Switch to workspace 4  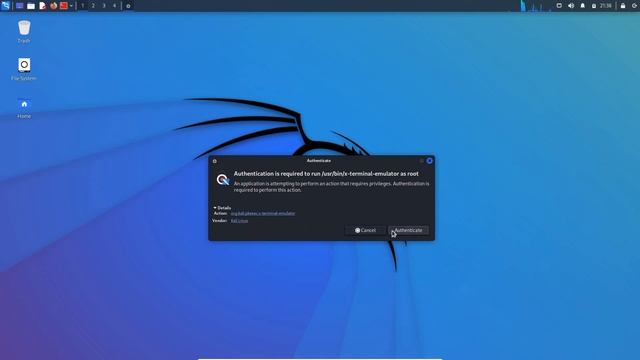click(x=114, y=6)
